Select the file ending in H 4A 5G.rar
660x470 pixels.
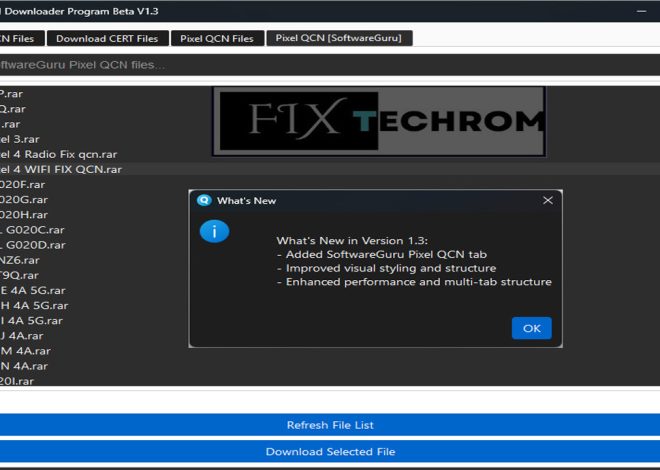(34, 306)
